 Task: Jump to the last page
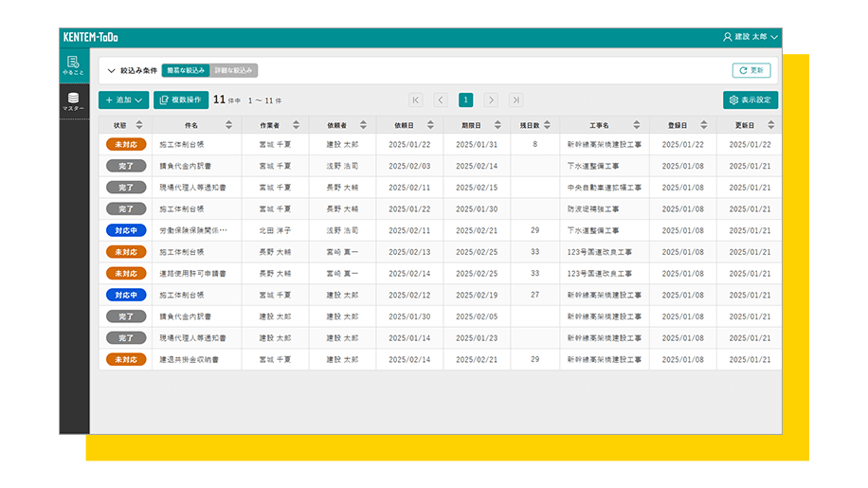click(515, 99)
